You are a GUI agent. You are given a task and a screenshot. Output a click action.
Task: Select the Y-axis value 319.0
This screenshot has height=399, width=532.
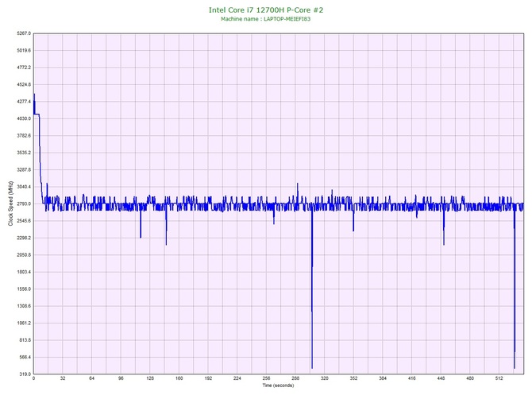coord(25,374)
